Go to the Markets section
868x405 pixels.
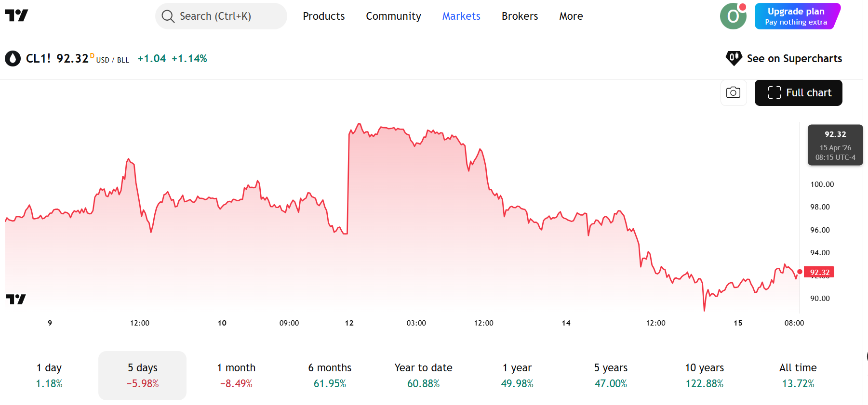pos(461,16)
